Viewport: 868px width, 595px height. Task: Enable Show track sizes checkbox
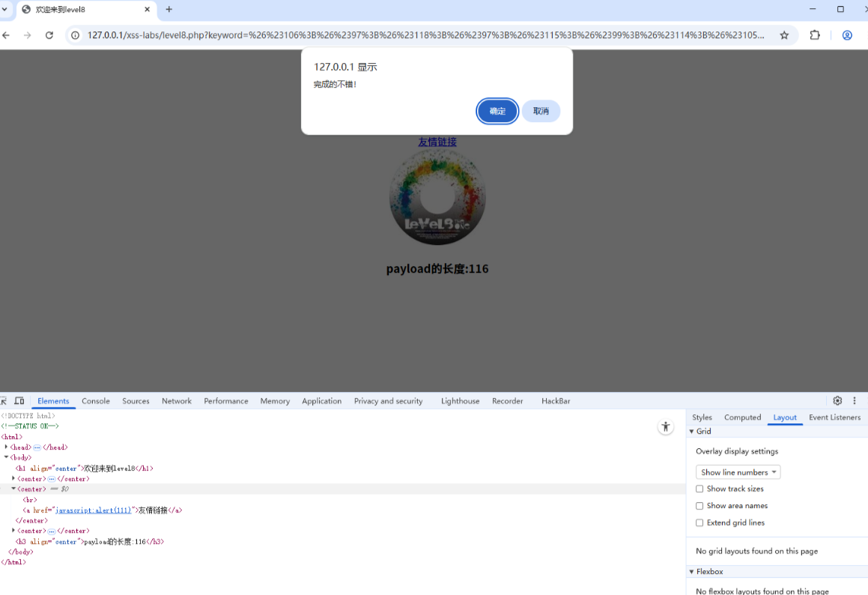coord(699,489)
